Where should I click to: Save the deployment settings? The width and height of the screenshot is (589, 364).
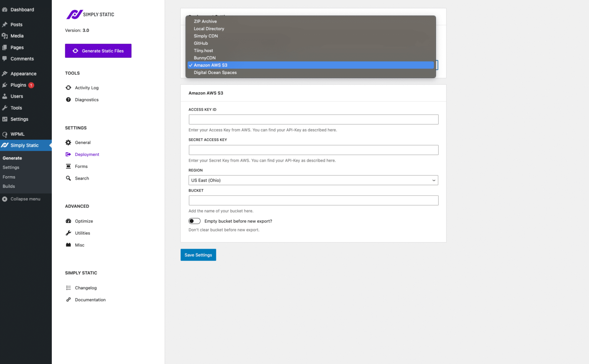pos(198,255)
